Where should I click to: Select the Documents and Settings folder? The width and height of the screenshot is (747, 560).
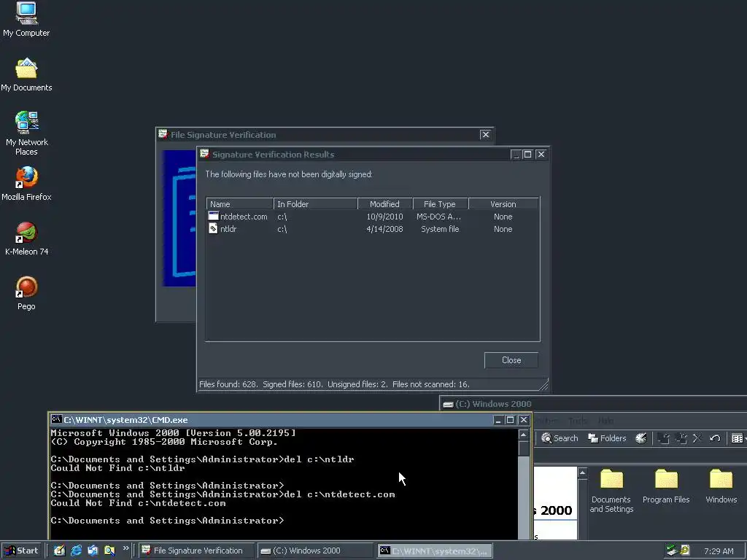pos(611,491)
